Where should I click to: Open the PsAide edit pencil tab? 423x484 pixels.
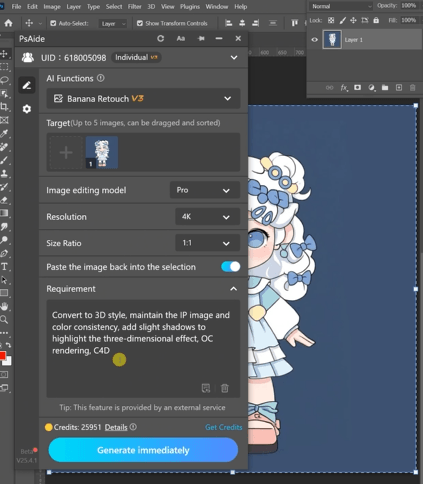[27, 85]
